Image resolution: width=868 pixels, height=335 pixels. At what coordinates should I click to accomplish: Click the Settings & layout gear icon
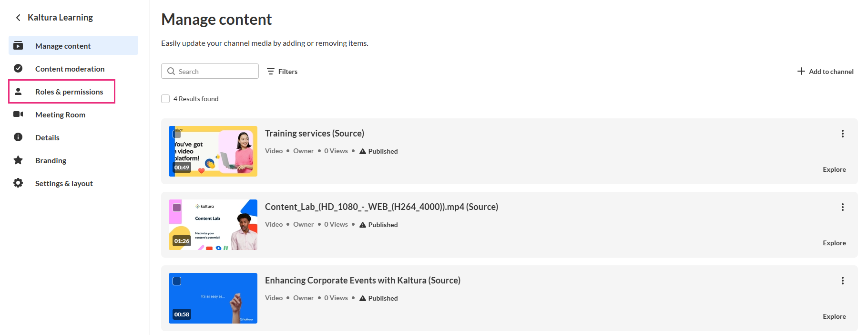pyautogui.click(x=18, y=183)
